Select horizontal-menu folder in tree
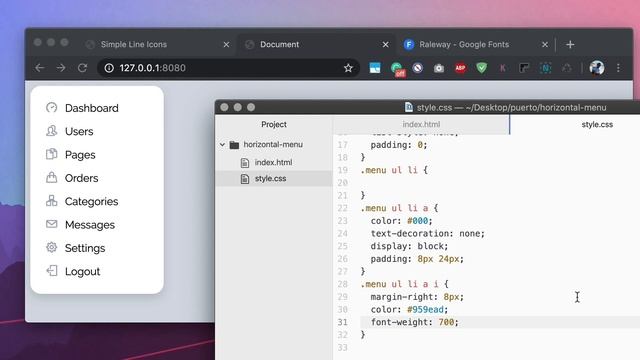Image resolution: width=640 pixels, height=360 pixels. (x=273, y=144)
